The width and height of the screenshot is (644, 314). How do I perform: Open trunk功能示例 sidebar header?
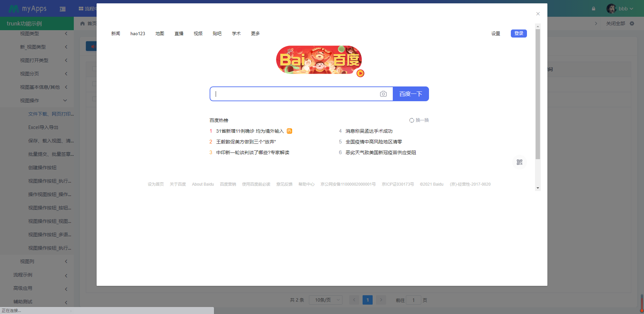coord(37,23)
